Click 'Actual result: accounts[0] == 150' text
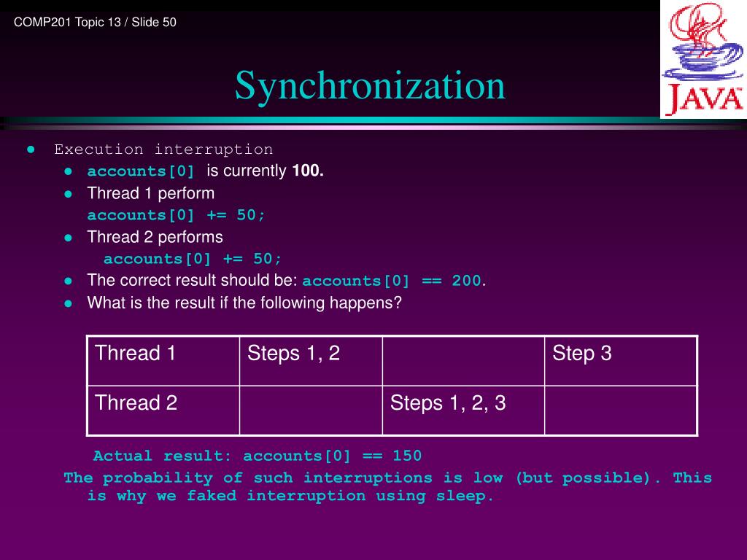 (258, 456)
